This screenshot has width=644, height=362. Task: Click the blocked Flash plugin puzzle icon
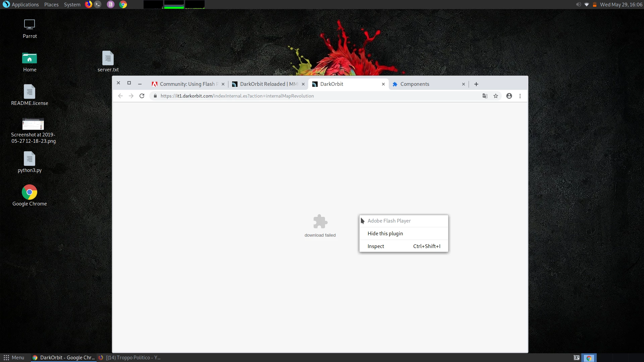click(320, 222)
